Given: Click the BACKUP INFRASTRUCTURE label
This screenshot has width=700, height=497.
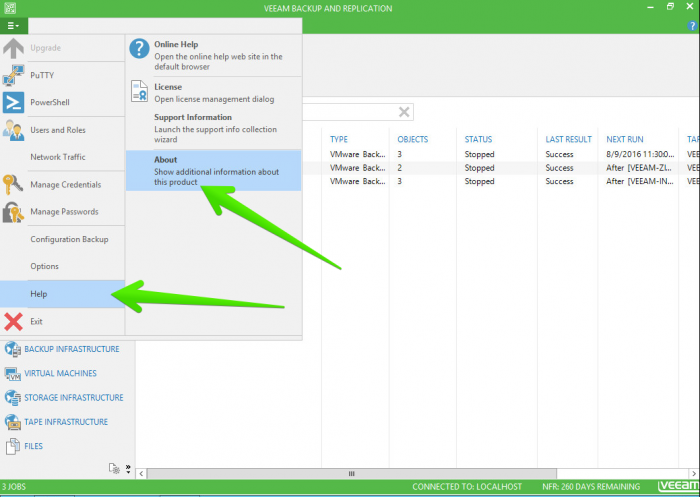Looking at the screenshot, I should pyautogui.click(x=72, y=349).
